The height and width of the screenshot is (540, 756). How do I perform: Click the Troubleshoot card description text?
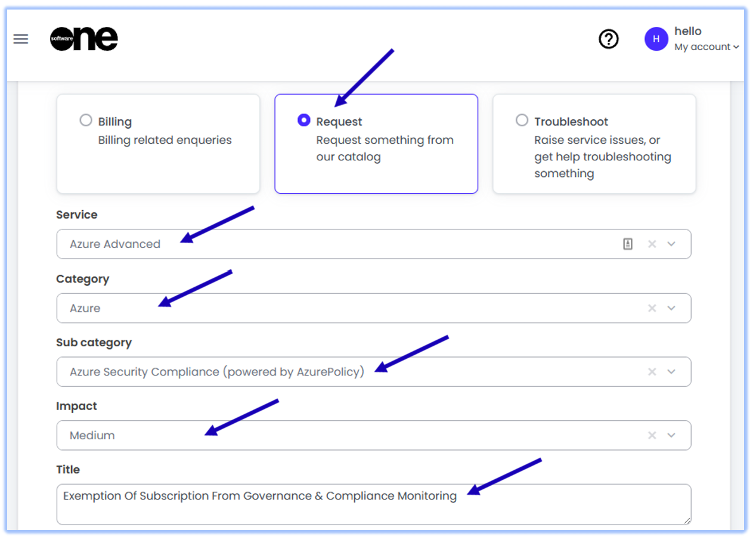[x=602, y=157]
